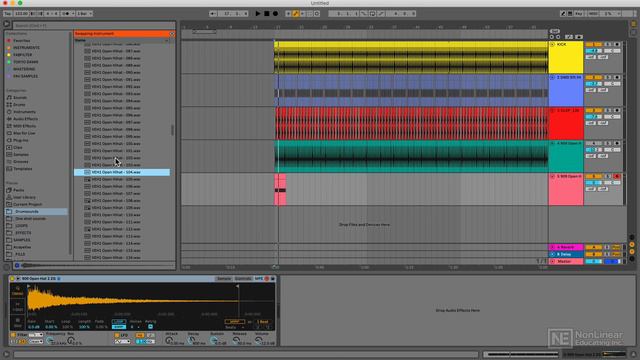640x360 pixels.
Task: Adjust the Simpler Volume knob
Action: [x=259, y=340]
